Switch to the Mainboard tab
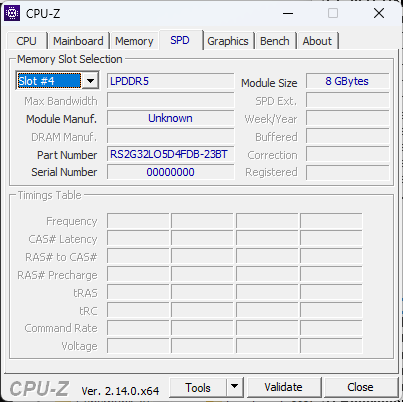 pos(78,41)
